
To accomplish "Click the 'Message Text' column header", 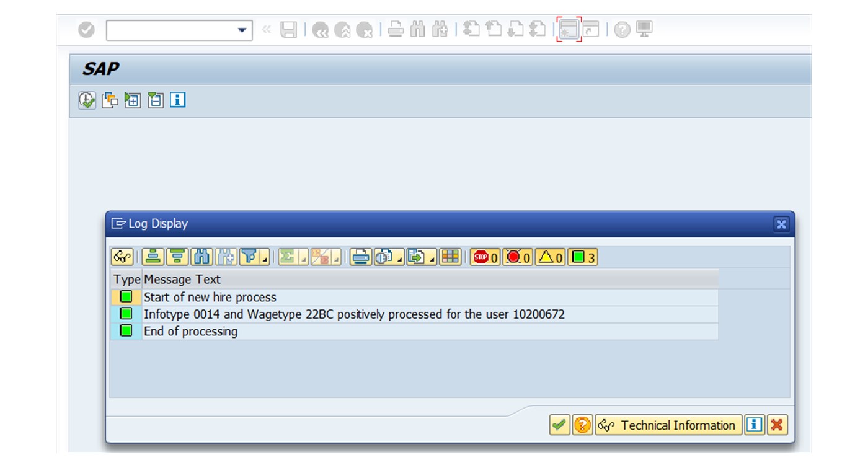I will [182, 280].
